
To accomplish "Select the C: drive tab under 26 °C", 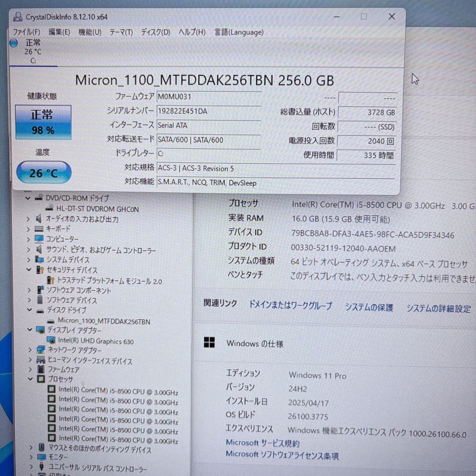I will click(33, 61).
